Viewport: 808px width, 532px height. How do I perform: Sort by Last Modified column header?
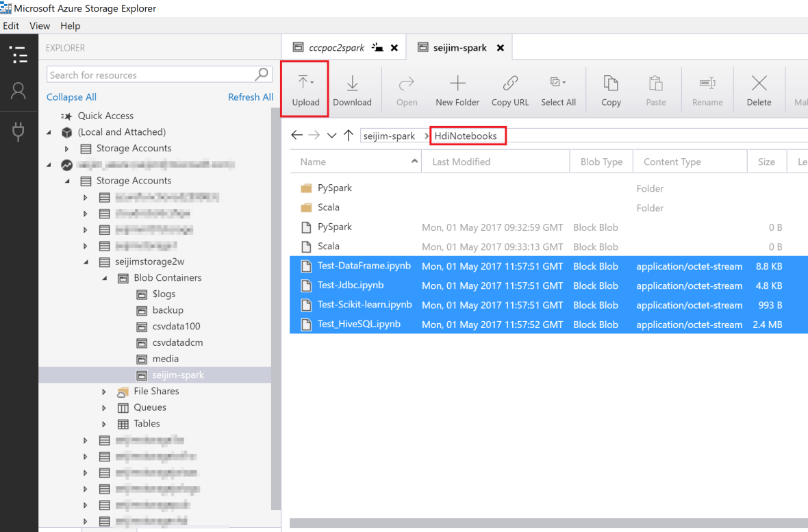tap(462, 162)
